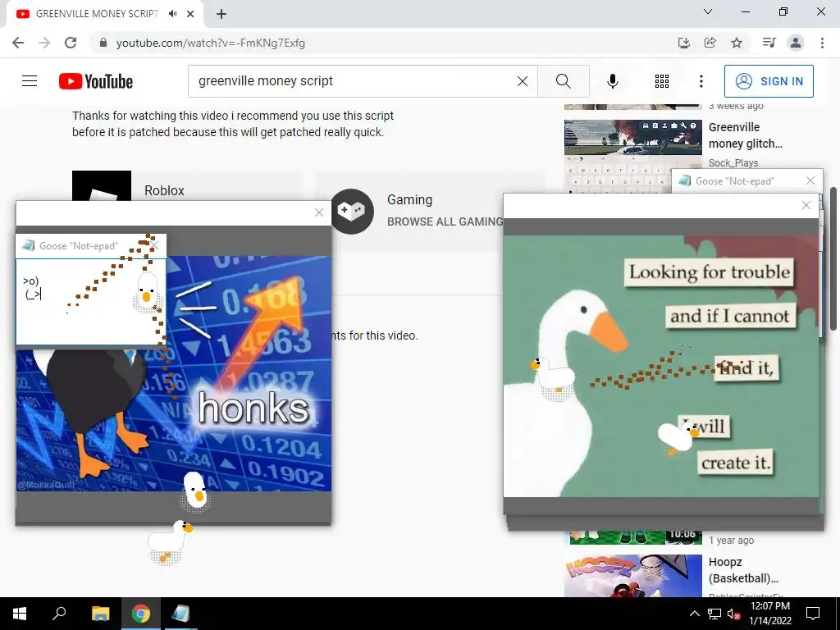The width and height of the screenshot is (840, 630).
Task: Share this page from the address bar
Action: (x=710, y=43)
